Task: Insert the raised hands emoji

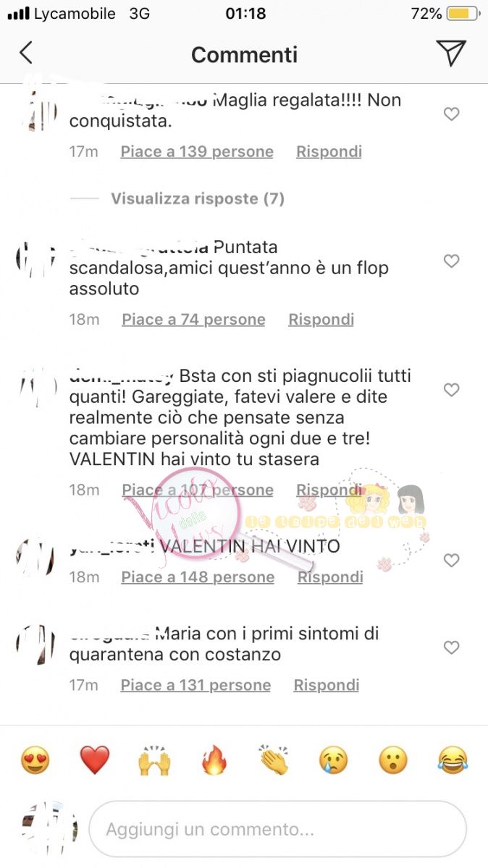Action: [x=154, y=760]
